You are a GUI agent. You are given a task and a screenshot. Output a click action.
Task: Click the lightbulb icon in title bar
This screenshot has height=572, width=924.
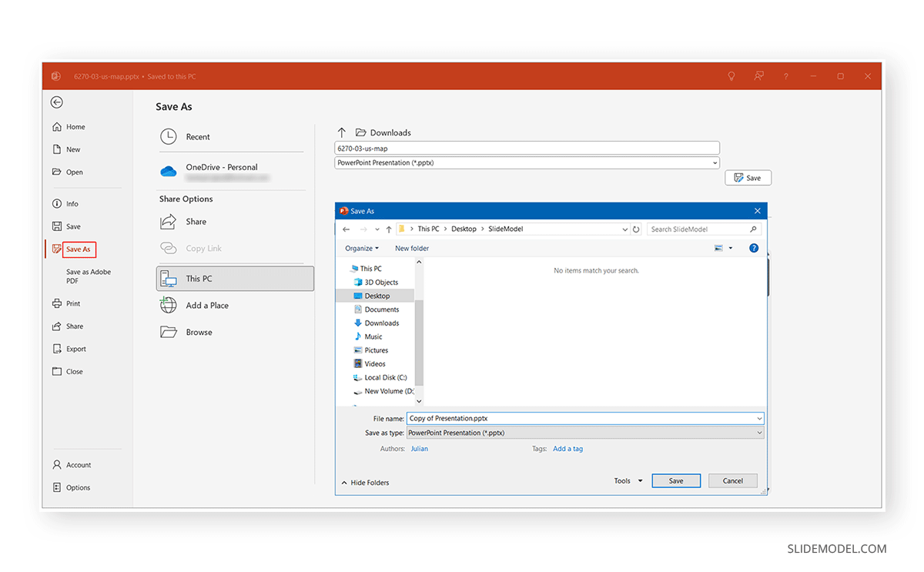coord(731,76)
